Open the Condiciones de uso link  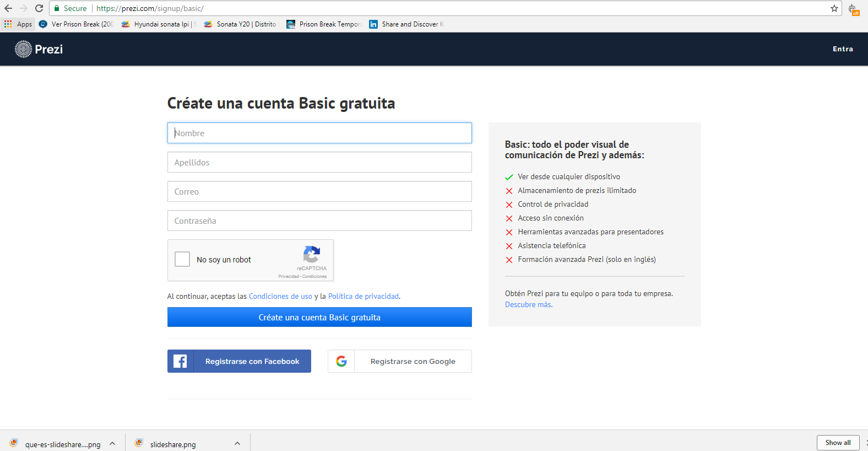280,296
